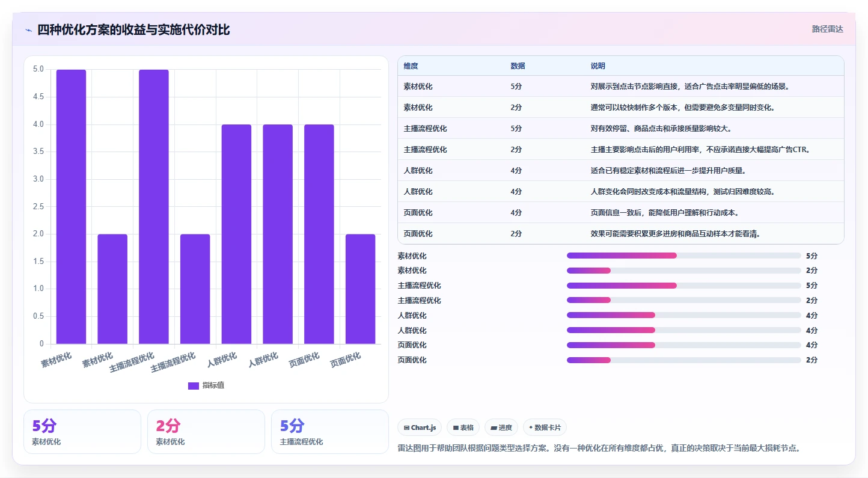Select the row stating 测试归因难度较高
868x478 pixels.
(x=621, y=191)
